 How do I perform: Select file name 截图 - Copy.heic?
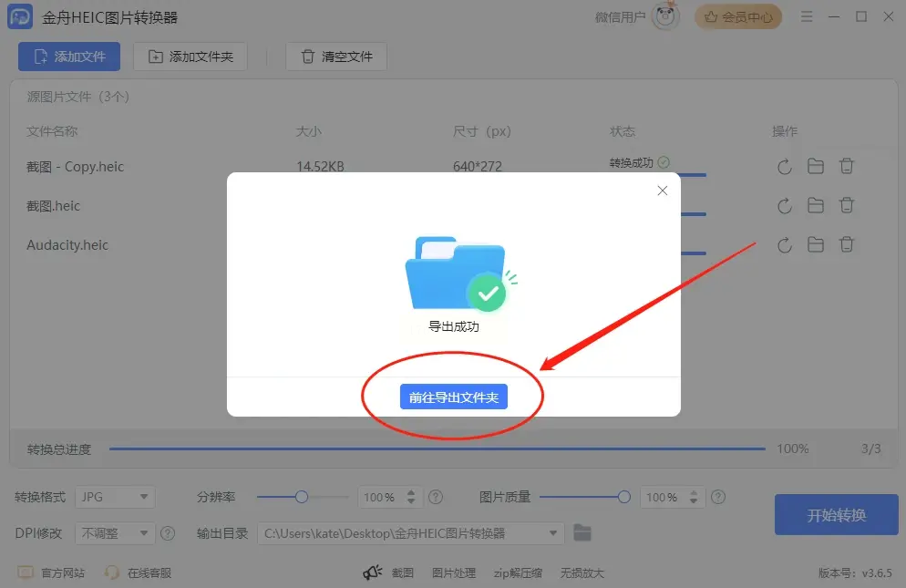[75, 167]
